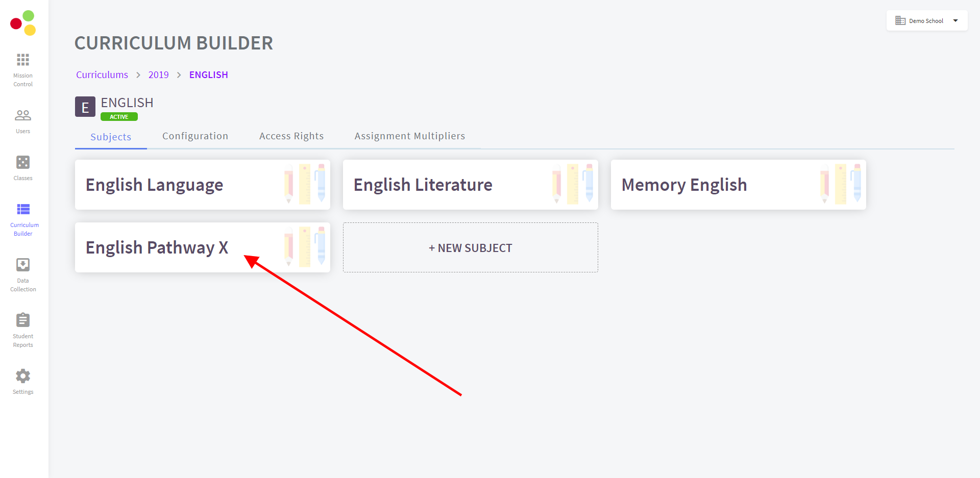
Task: Open the Access Rights tab
Action: click(291, 136)
